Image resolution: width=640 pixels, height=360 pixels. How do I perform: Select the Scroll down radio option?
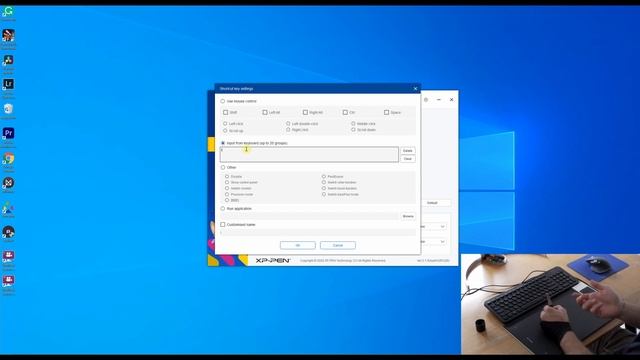353,130
